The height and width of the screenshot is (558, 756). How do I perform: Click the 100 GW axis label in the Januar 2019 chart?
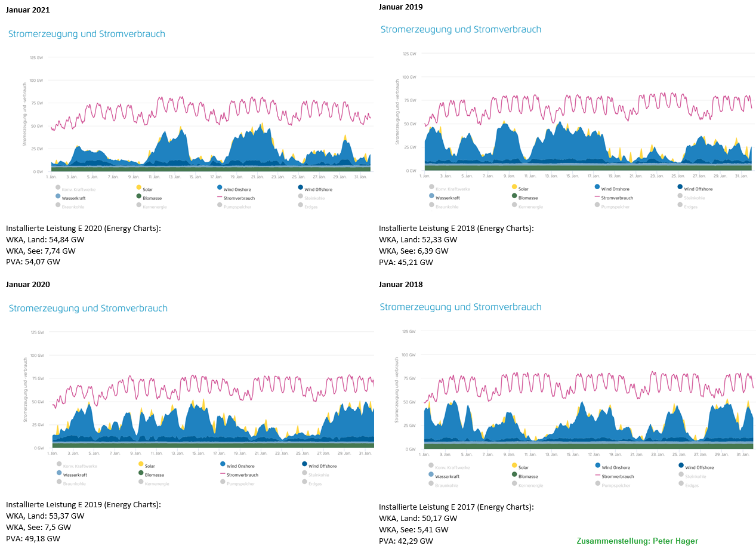tap(409, 77)
